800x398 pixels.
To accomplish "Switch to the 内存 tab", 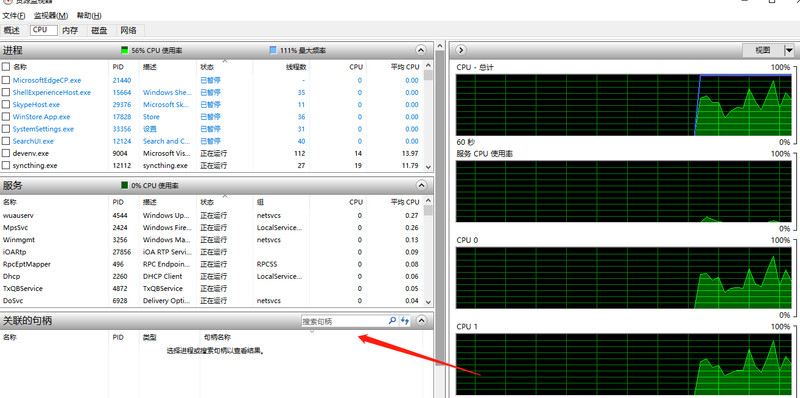I will point(70,30).
